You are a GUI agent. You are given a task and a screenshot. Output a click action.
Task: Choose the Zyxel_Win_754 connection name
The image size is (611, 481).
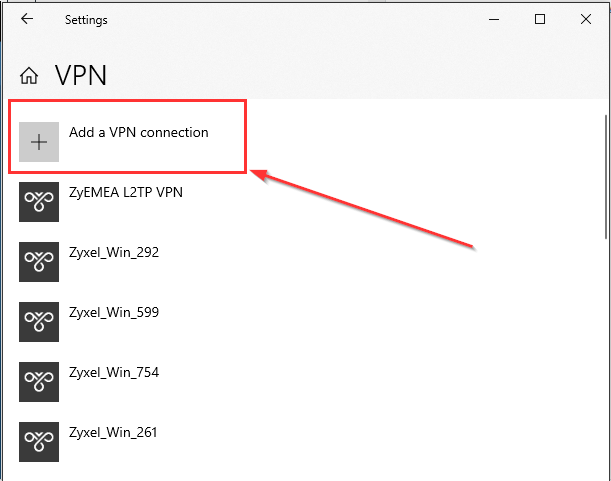[x=114, y=372]
